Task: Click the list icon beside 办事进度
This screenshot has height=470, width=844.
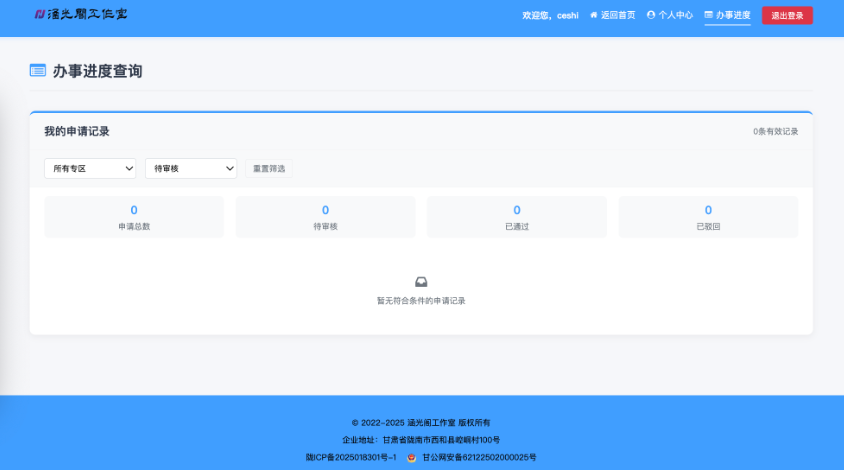Action: pos(709,15)
